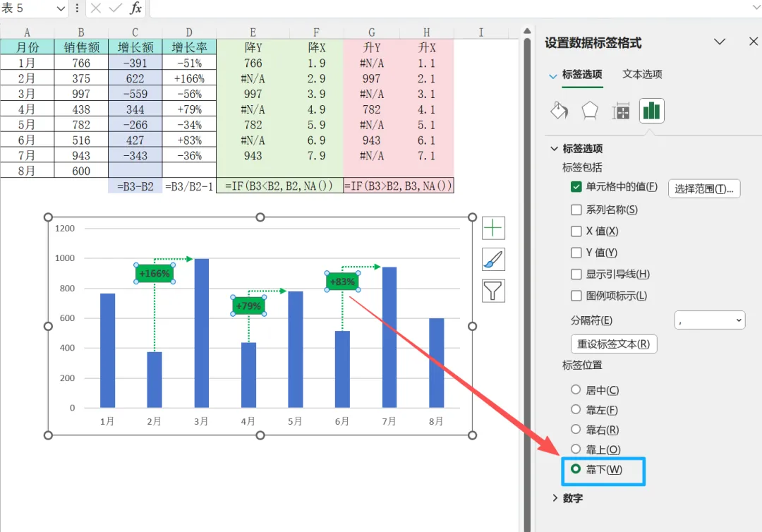Select the +83% data label
The width and height of the screenshot is (762, 532).
click(343, 282)
